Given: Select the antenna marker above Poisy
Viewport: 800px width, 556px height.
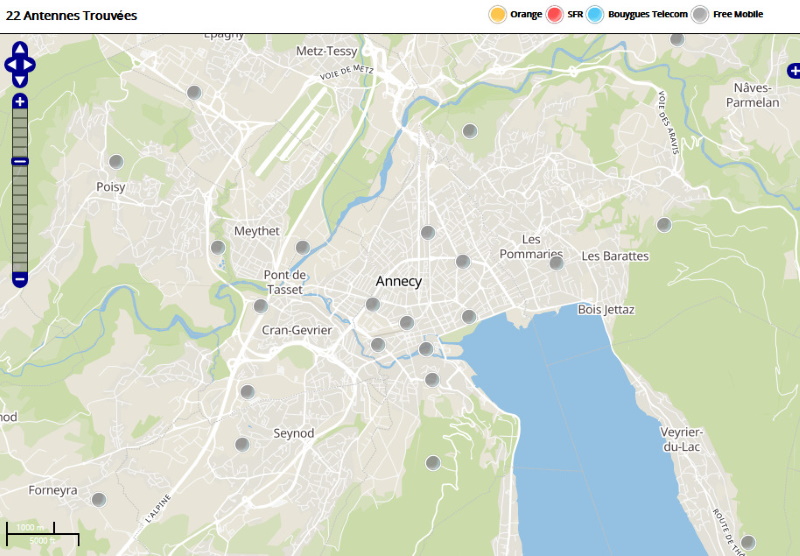Looking at the screenshot, I should (x=116, y=162).
